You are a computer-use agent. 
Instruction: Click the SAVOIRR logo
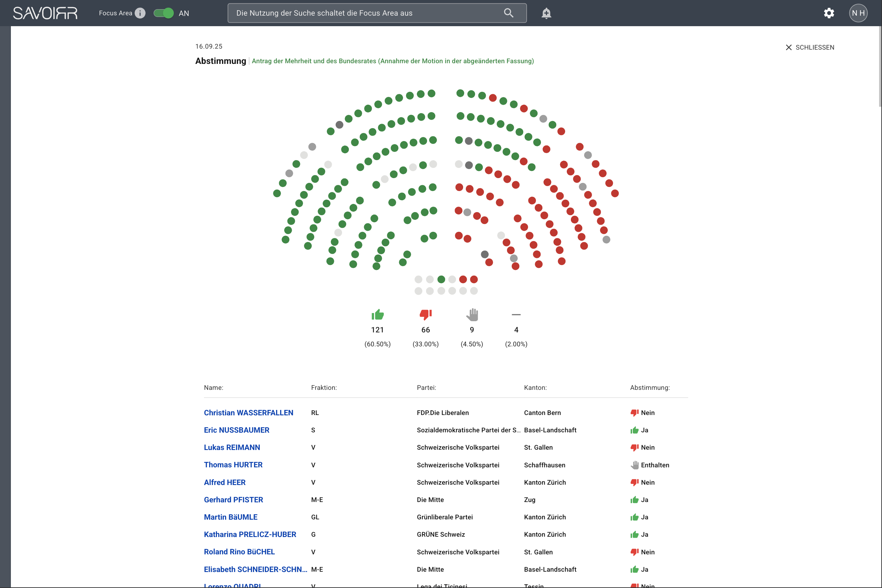pos(46,13)
